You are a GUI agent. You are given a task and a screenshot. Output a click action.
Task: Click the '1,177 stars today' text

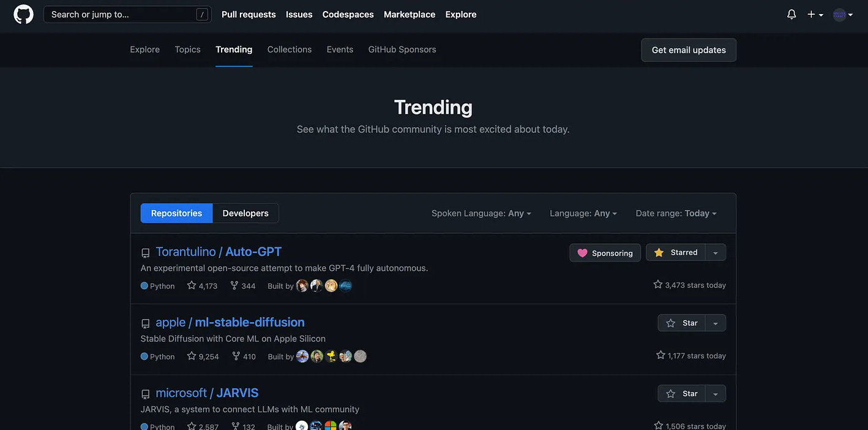point(697,355)
